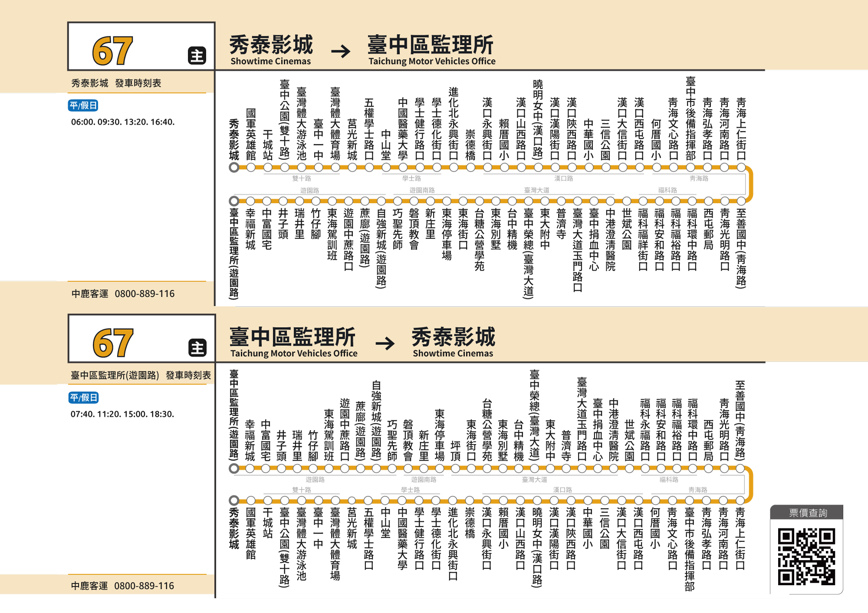Screen dimensions: 868x613
Task: Click the upper large 67 route number
Action: [112, 51]
